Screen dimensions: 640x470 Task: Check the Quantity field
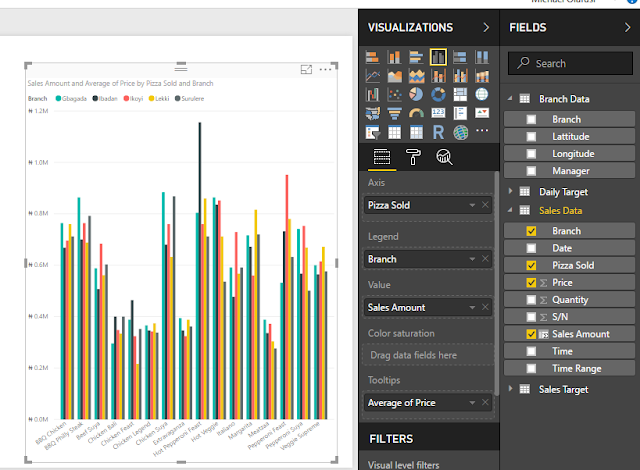[531, 300]
